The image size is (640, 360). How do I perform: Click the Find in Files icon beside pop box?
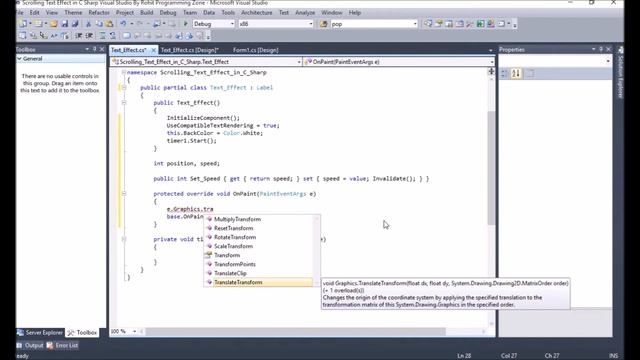click(x=324, y=24)
